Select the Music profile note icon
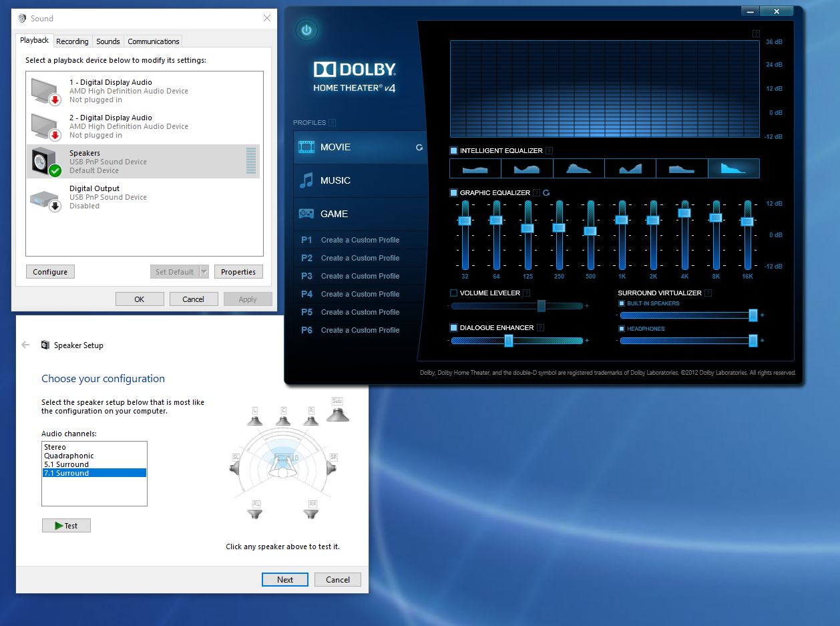840x626 pixels. point(306,180)
